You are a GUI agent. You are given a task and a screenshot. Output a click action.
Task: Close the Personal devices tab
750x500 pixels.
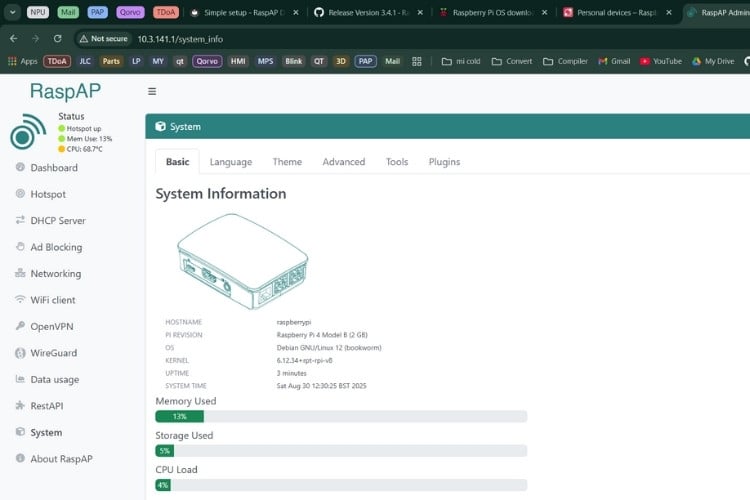pyautogui.click(x=669, y=12)
